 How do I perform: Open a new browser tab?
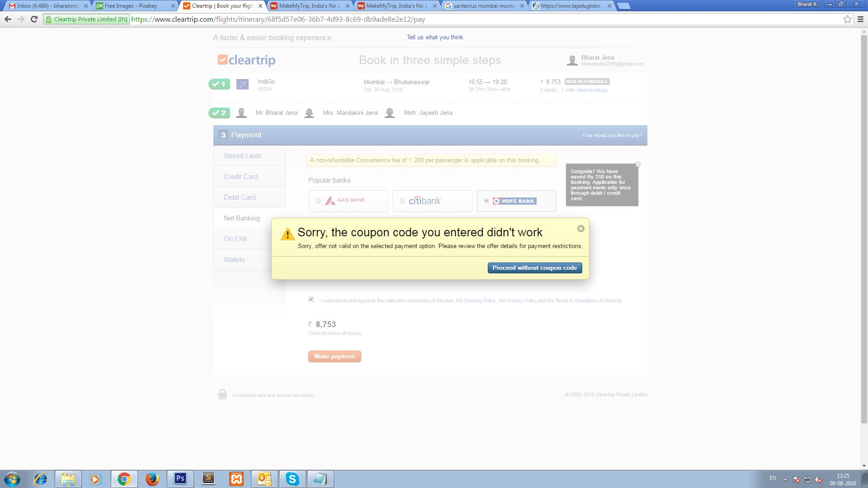click(x=623, y=6)
